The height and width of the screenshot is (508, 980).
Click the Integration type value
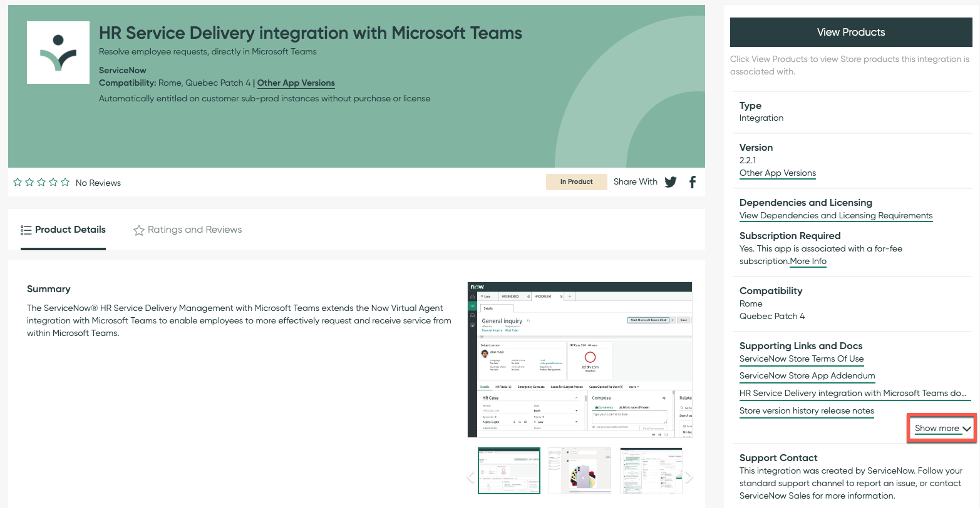pyautogui.click(x=761, y=118)
